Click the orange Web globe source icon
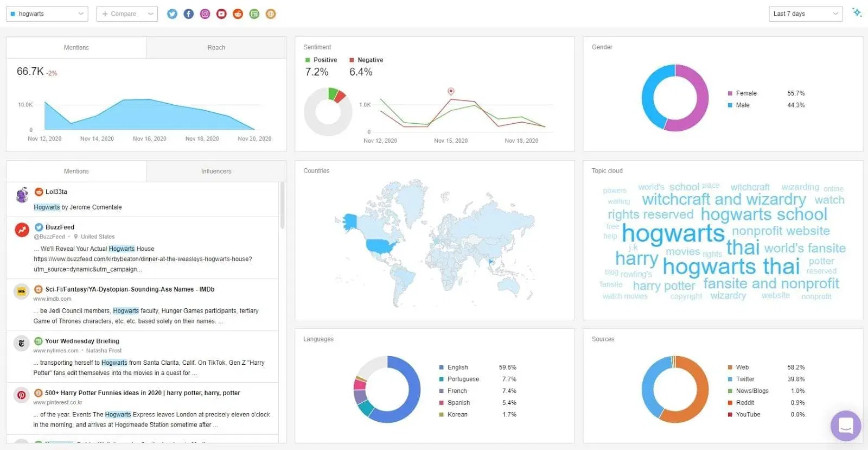The image size is (868, 450). coord(271,14)
